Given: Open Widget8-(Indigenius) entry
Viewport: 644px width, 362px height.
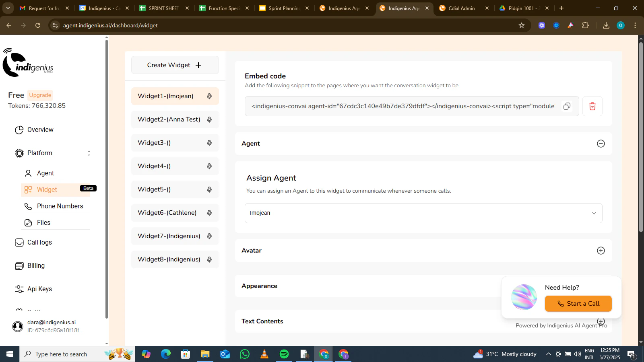Looking at the screenshot, I should 175,259.
